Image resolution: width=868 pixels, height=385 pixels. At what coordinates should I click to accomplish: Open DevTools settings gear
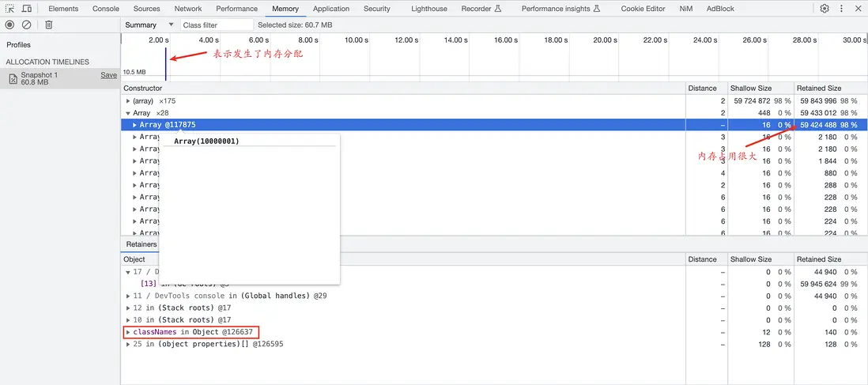tap(825, 9)
